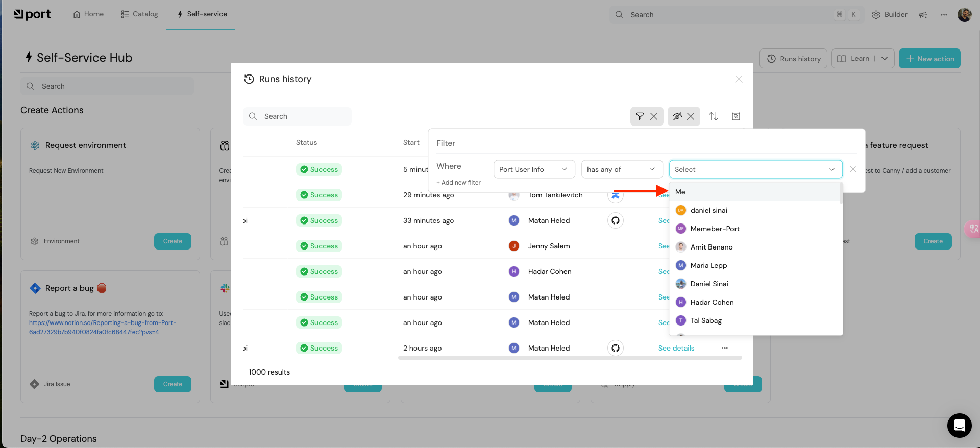The image size is (980, 448).
Task: Pick Daniel Sinai with the photo avatar
Action: point(754,284)
